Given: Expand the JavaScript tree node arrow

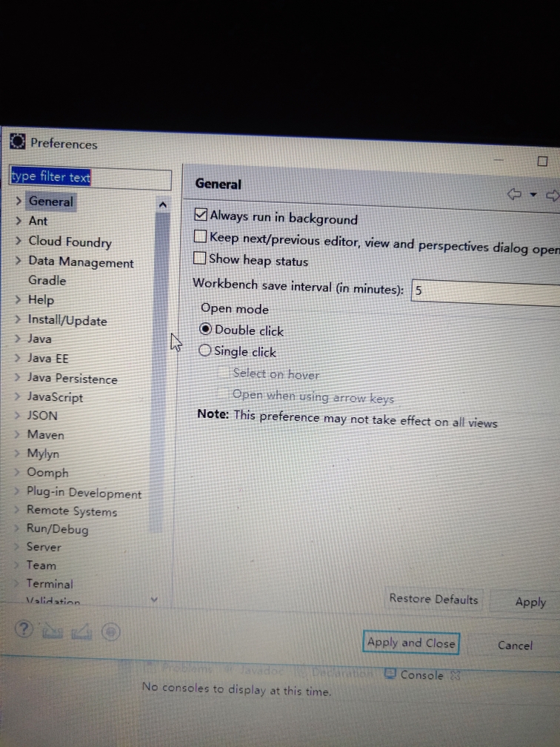Looking at the screenshot, I should click(17, 396).
